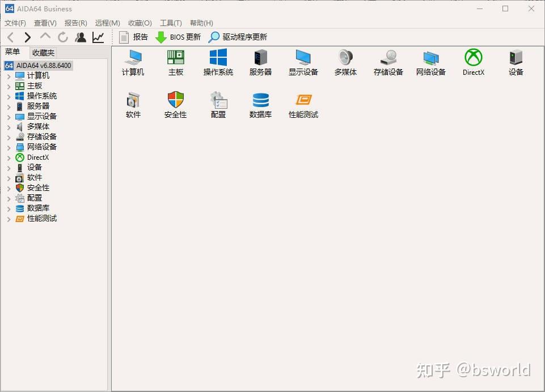Open the 多媒体 speaker icon in main panel

point(346,62)
